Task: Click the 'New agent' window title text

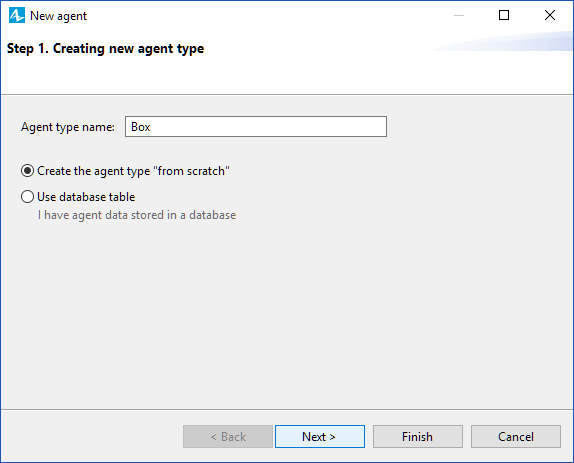Action: pos(58,16)
